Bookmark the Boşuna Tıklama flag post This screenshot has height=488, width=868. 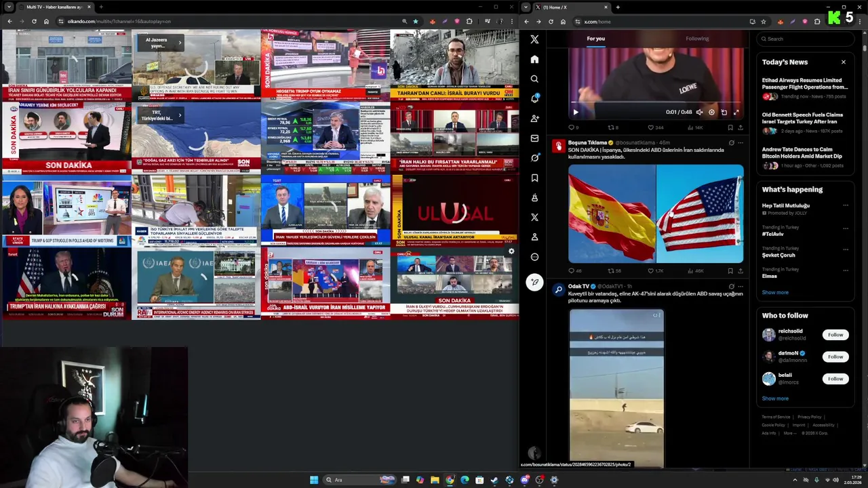(730, 270)
